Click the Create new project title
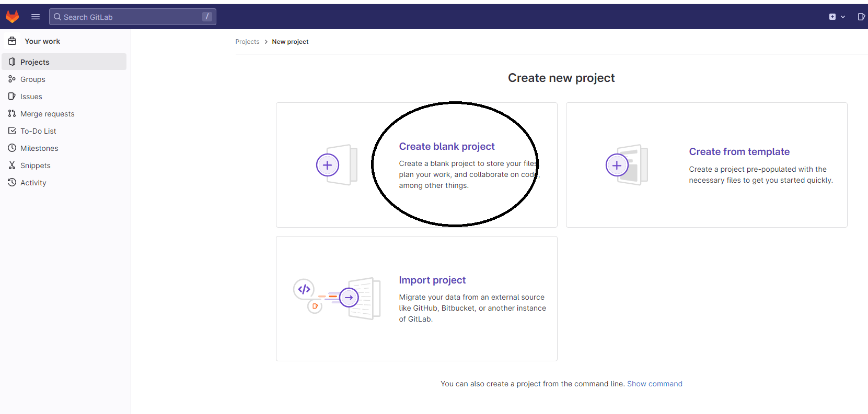The image size is (868, 414). (561, 78)
